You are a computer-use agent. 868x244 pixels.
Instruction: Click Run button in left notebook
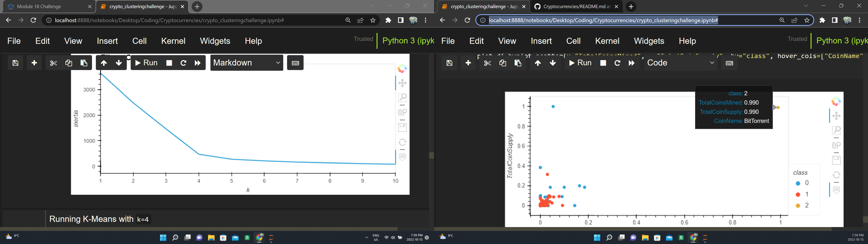coord(146,63)
